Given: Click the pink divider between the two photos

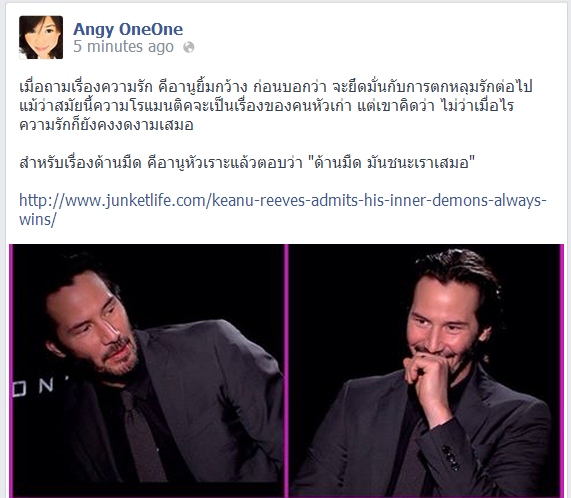Looking at the screenshot, I should (286, 371).
